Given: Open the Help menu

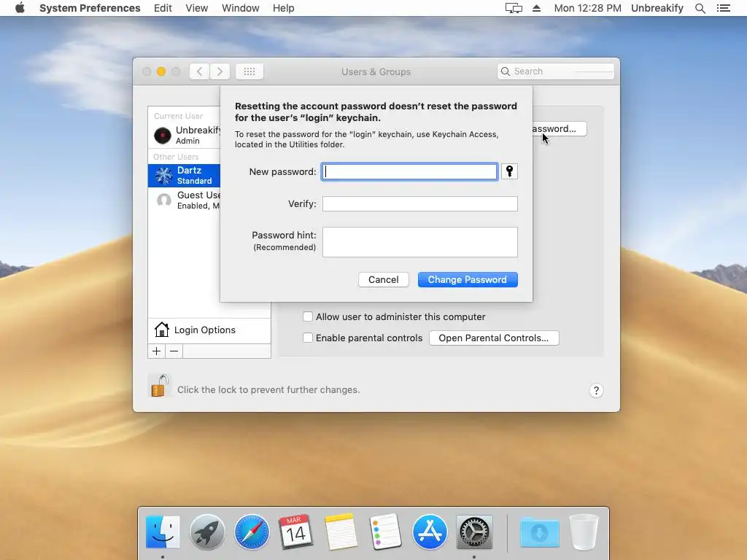Looking at the screenshot, I should coord(284,8).
